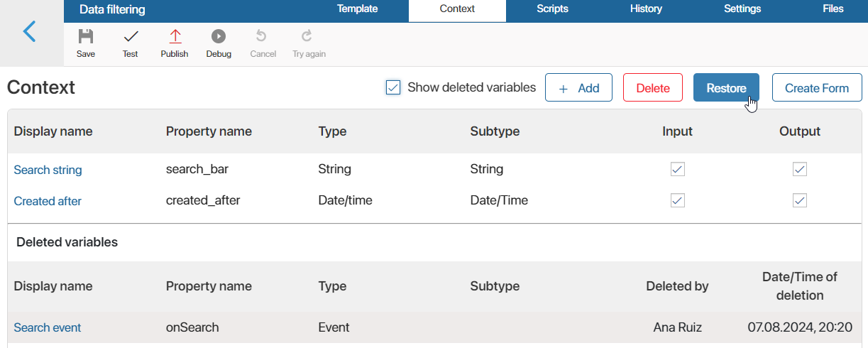Toggle Output checkbox for Search string

point(800,169)
